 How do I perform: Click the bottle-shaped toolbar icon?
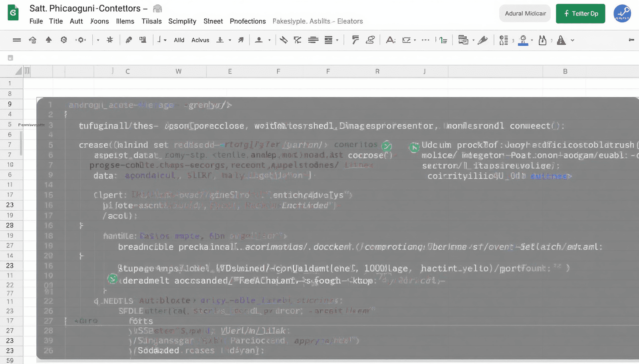pyautogui.click(x=542, y=40)
